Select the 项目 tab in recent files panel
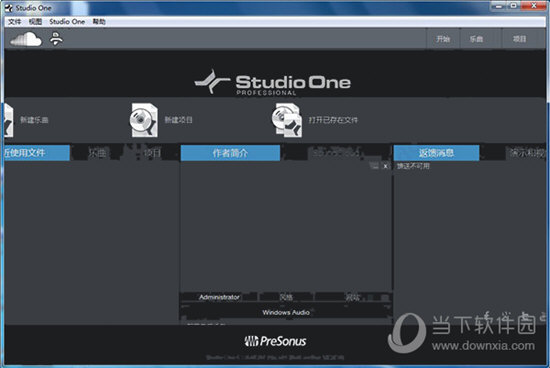The width and height of the screenshot is (550, 368). [x=152, y=153]
